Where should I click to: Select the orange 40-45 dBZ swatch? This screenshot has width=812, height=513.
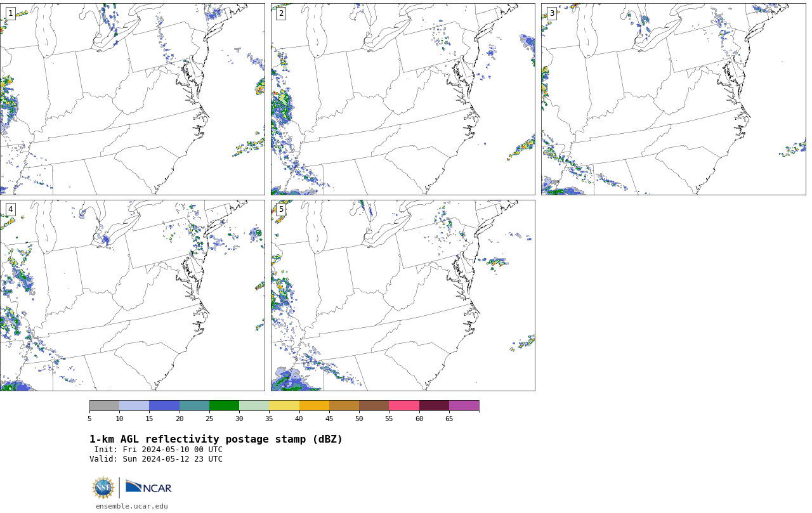point(314,406)
